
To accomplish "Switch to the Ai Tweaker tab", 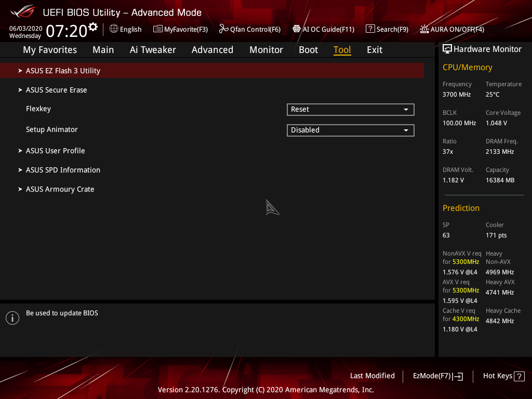I will click(x=153, y=50).
